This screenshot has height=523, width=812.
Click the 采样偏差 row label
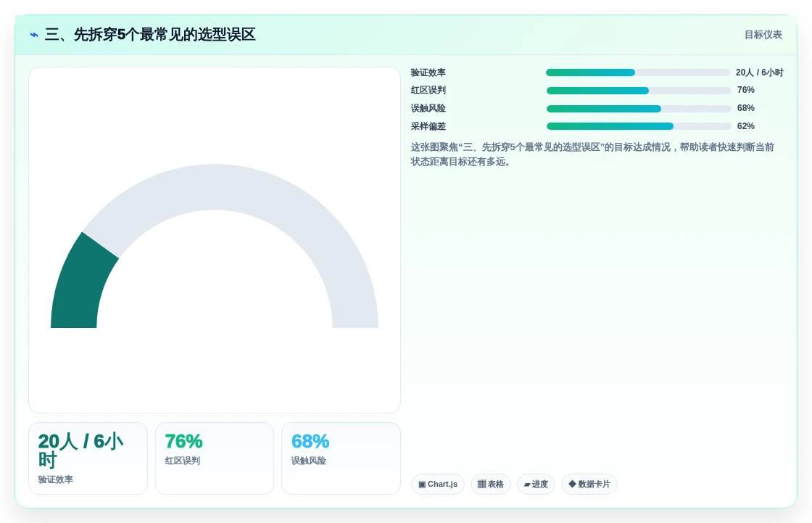[x=428, y=126]
